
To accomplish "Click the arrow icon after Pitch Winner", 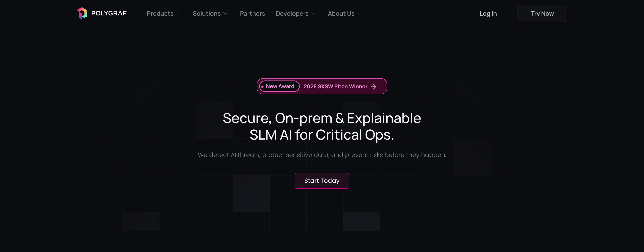I will click(373, 87).
